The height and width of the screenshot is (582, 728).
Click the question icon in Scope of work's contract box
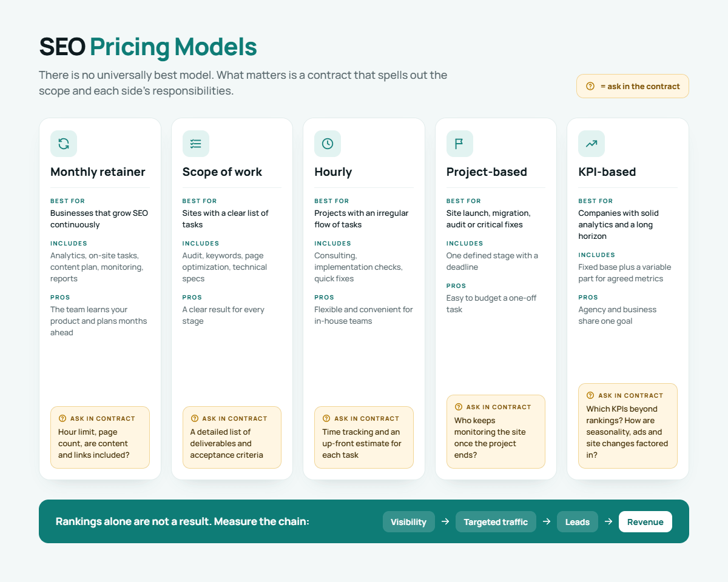click(195, 418)
